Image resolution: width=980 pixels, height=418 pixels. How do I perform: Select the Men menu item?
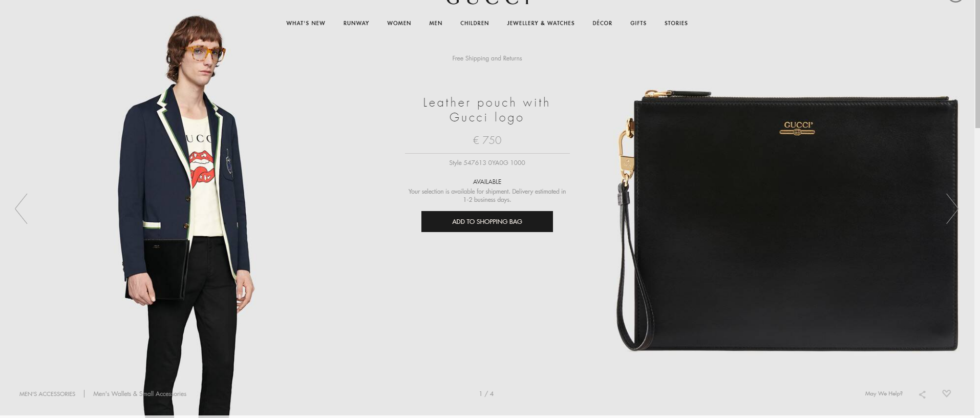436,23
